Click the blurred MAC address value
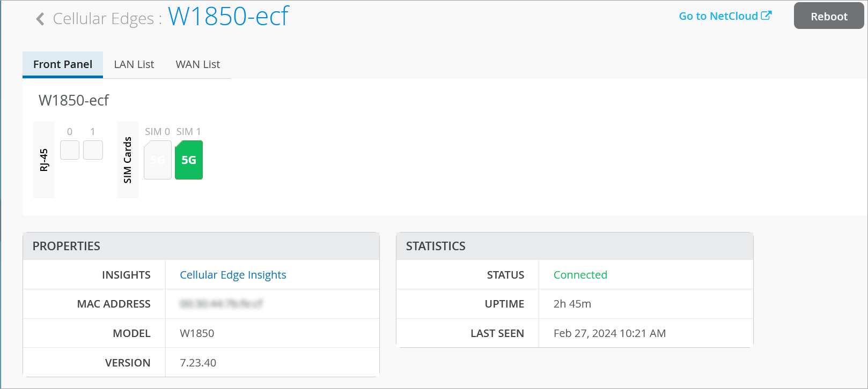This screenshot has width=868, height=389. click(221, 304)
